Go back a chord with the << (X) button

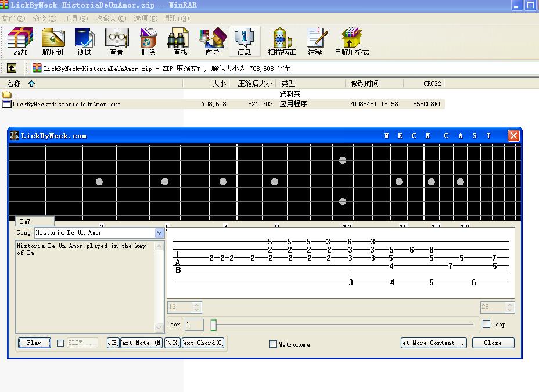(173, 343)
